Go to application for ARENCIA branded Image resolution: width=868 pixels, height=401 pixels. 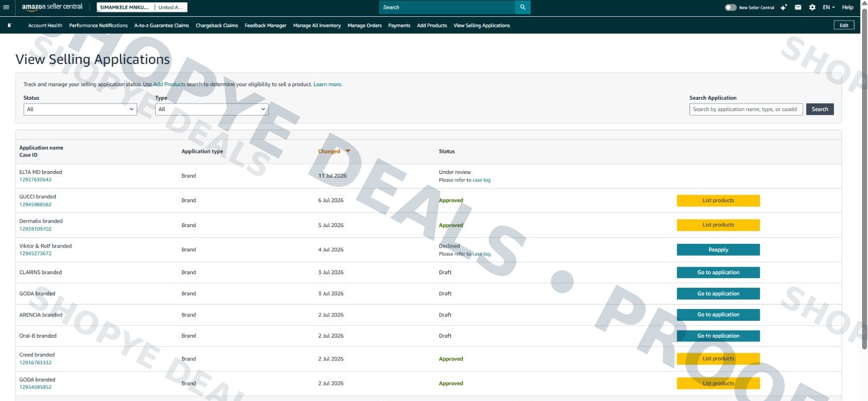tap(718, 315)
